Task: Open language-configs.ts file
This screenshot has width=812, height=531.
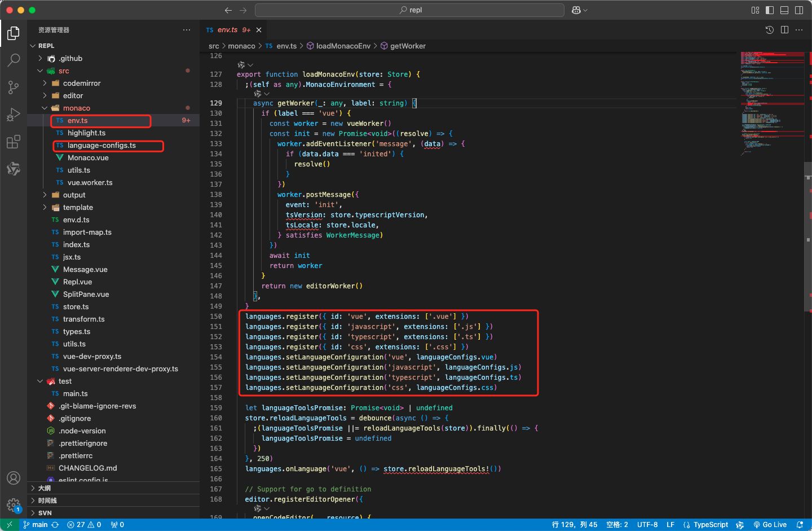Action: point(113,145)
